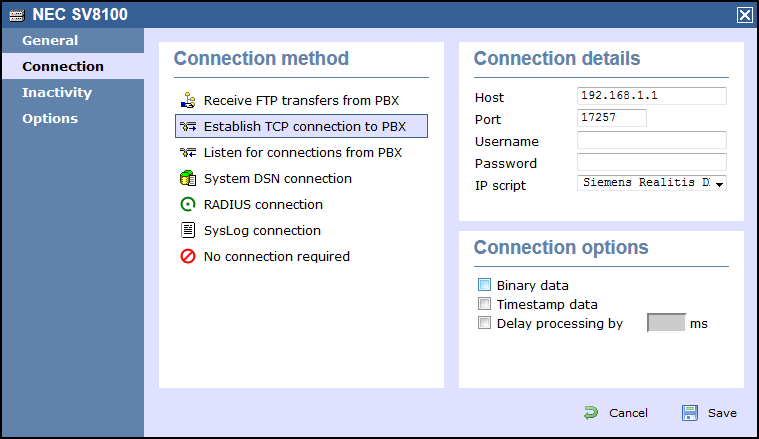The height and width of the screenshot is (439, 759).
Task: Click the System DSN database icon
Action: [x=187, y=179]
